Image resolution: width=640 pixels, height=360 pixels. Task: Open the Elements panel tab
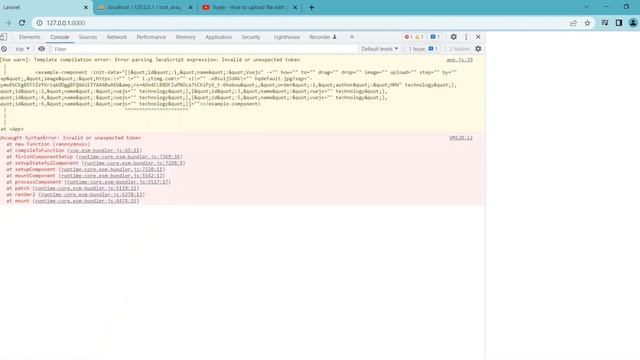pyautogui.click(x=30, y=37)
